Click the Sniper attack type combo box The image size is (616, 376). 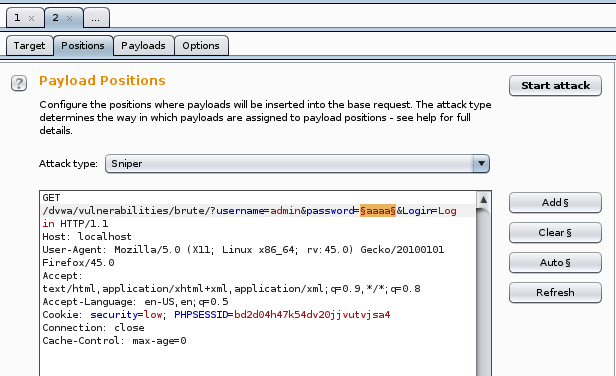point(297,163)
